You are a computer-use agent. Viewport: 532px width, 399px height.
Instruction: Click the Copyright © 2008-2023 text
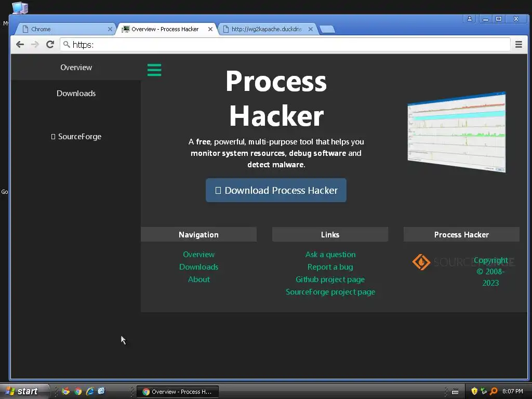[490, 271]
